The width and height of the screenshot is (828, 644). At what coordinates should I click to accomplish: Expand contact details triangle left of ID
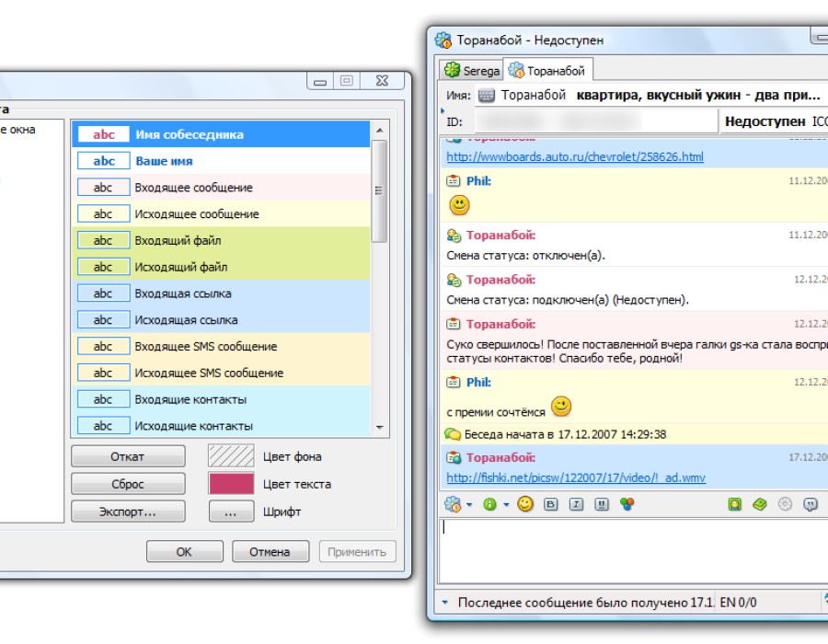(443, 110)
